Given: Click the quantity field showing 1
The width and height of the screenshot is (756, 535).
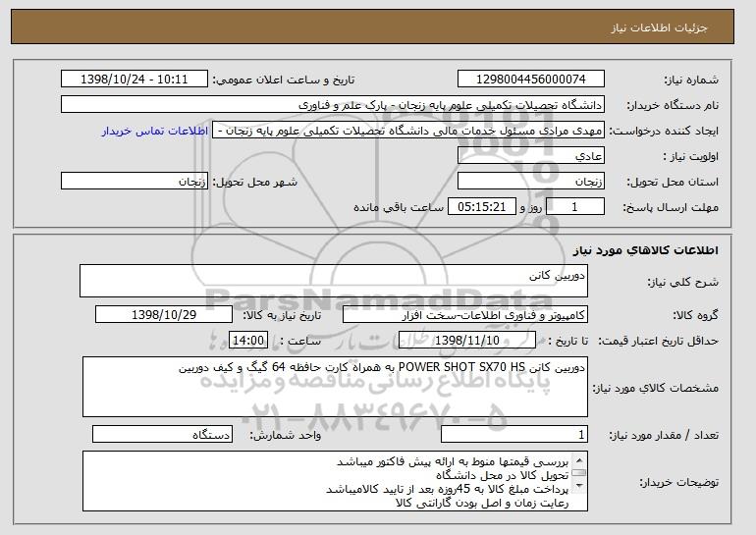Looking at the screenshot, I should 514,434.
